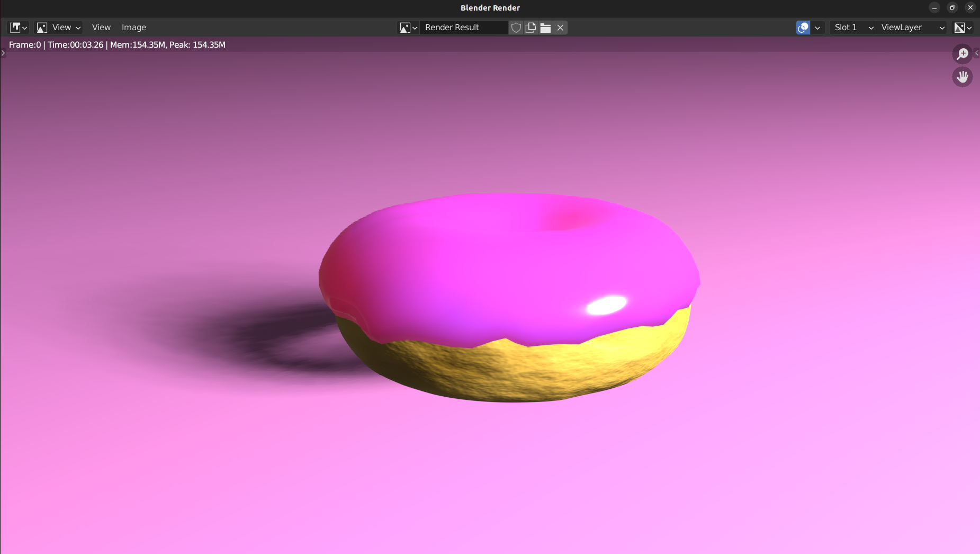The height and width of the screenshot is (554, 980).
Task: Open the View menu
Action: click(x=101, y=28)
